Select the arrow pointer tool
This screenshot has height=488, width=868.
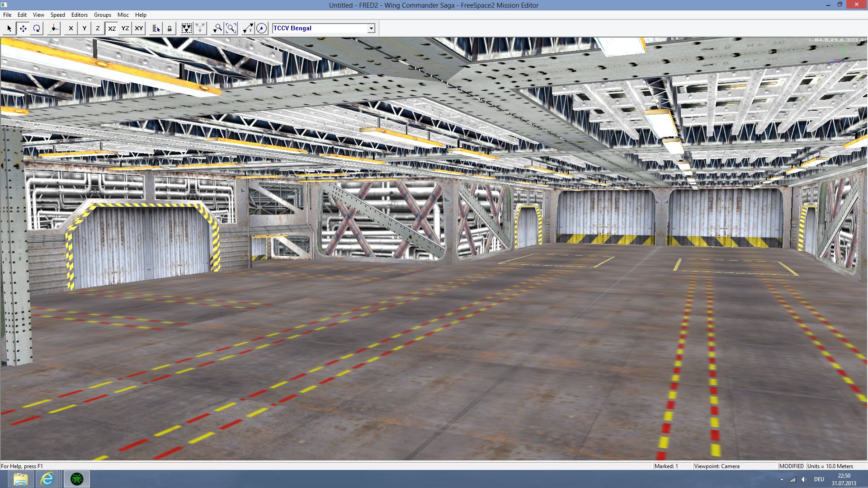tap(9, 28)
